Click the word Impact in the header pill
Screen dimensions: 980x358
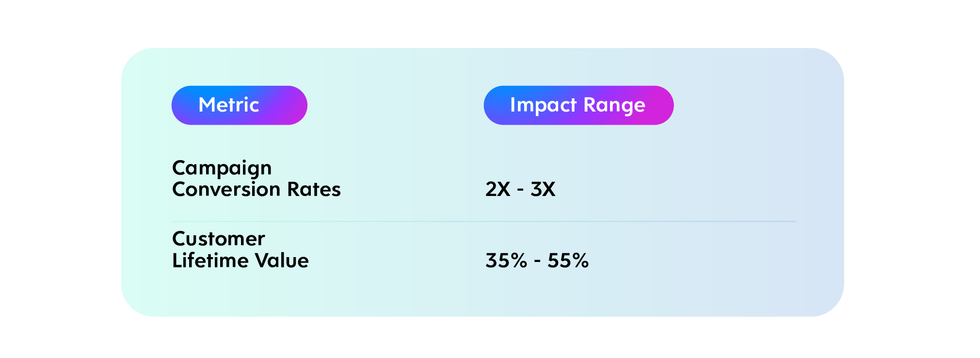543,106
